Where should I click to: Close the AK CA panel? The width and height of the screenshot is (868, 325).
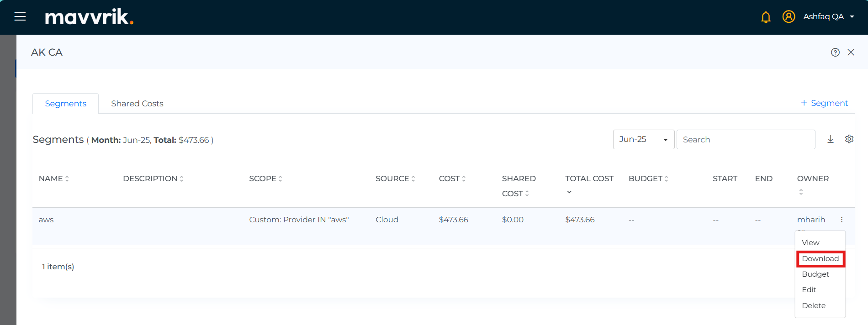(x=851, y=52)
